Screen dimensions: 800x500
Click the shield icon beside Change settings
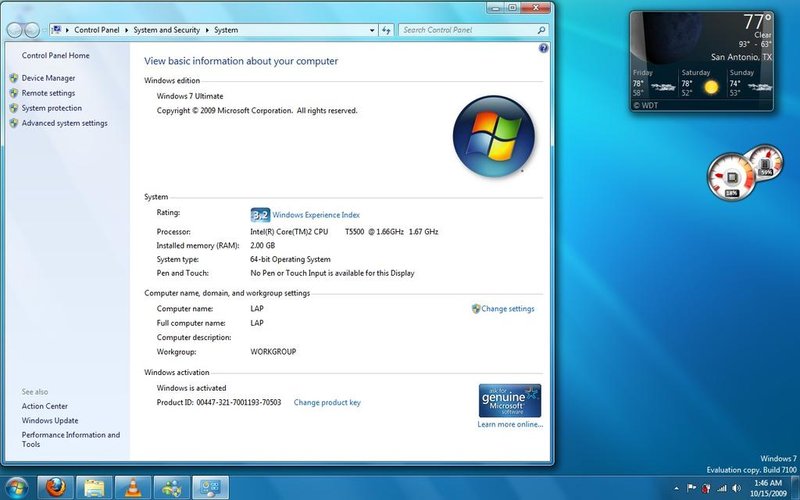point(476,309)
